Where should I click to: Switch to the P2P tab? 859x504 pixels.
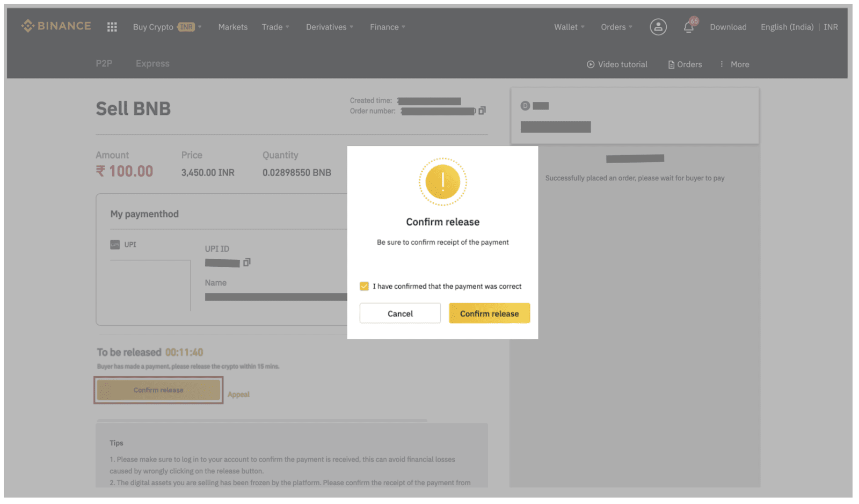104,63
